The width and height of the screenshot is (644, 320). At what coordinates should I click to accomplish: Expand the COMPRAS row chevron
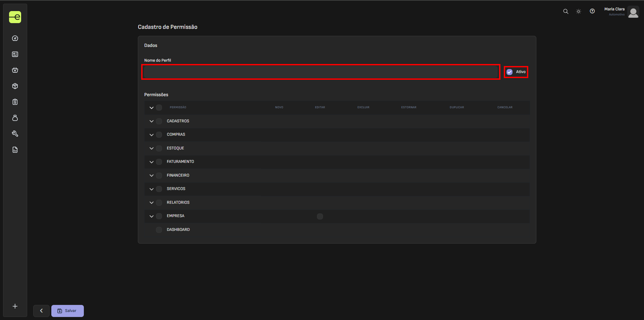coord(152,135)
